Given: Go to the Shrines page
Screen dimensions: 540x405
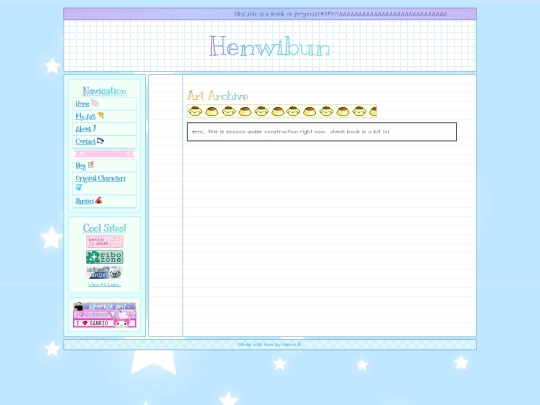Looking at the screenshot, I should (84, 201).
